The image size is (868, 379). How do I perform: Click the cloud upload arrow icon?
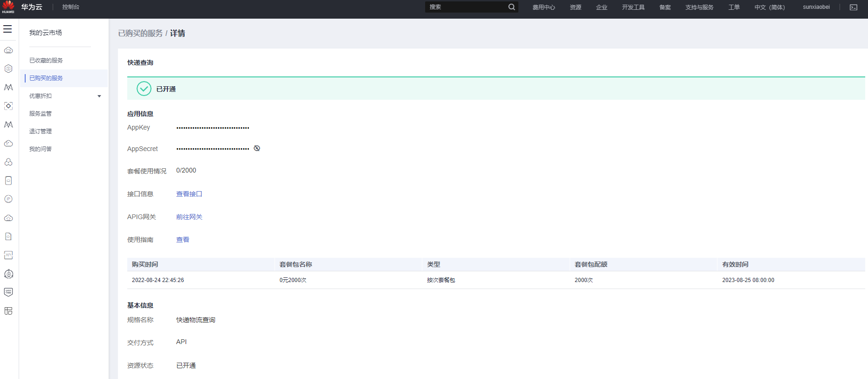[x=8, y=218]
